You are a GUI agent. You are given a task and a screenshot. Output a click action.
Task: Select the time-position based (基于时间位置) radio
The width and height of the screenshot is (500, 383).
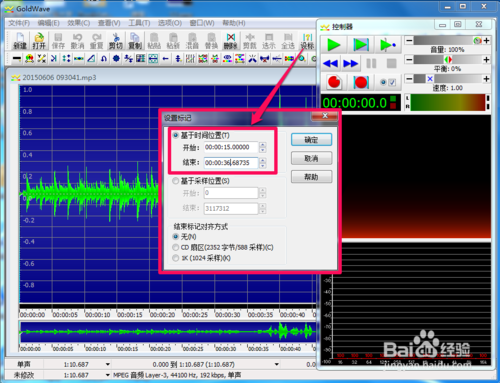click(176, 135)
